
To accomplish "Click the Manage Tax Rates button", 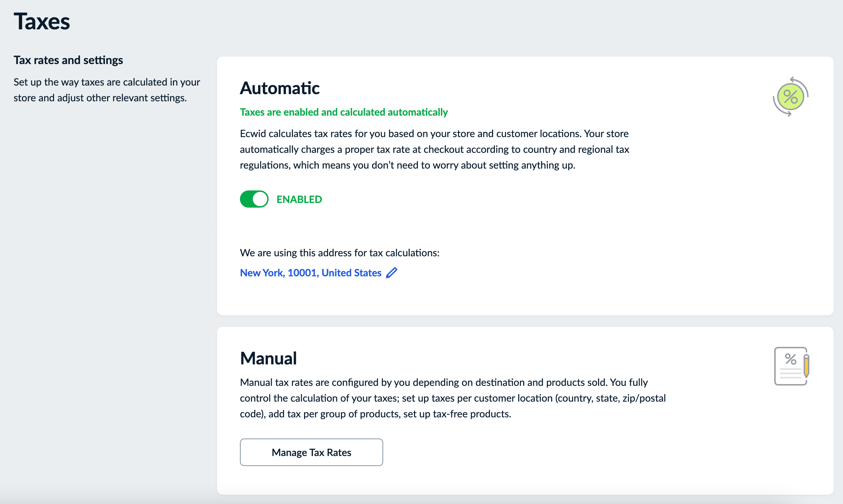I will (311, 452).
